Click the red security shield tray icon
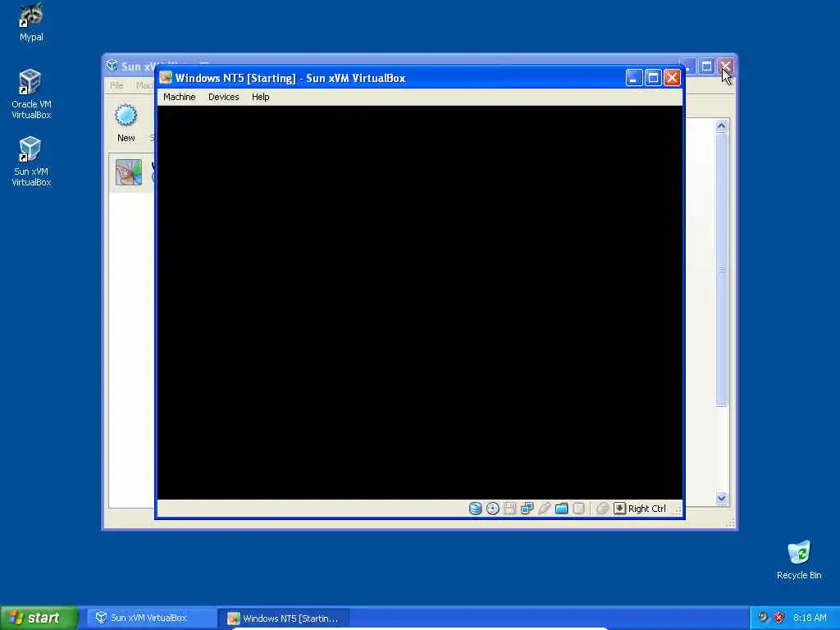This screenshot has height=630, width=840. [x=779, y=618]
